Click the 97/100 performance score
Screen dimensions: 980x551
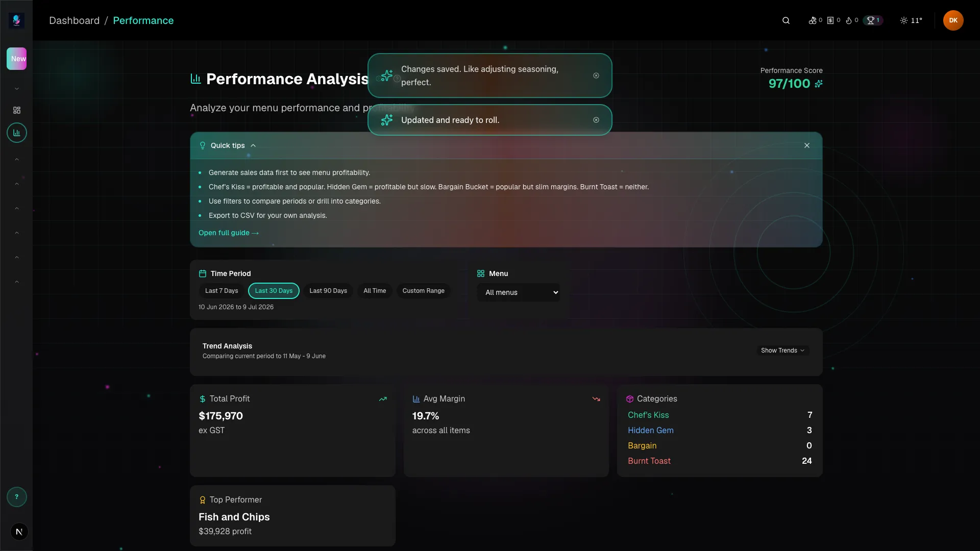[789, 84]
